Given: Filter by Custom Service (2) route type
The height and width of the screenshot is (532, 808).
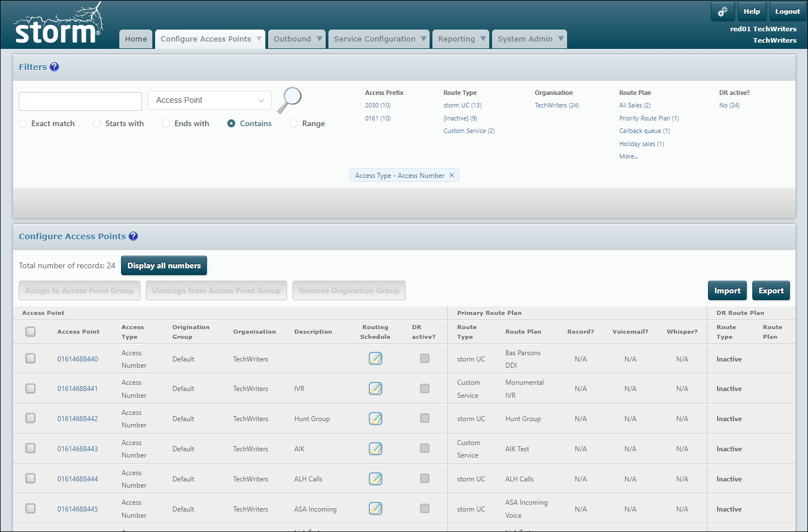Looking at the screenshot, I should 469,131.
